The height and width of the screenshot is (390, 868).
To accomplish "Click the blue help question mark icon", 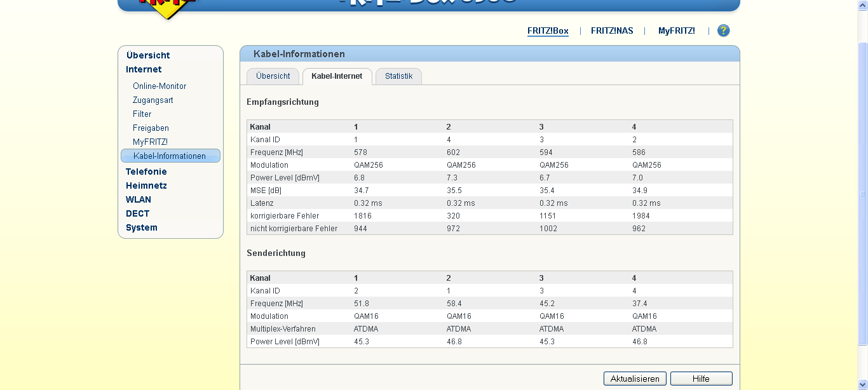I will (x=723, y=30).
